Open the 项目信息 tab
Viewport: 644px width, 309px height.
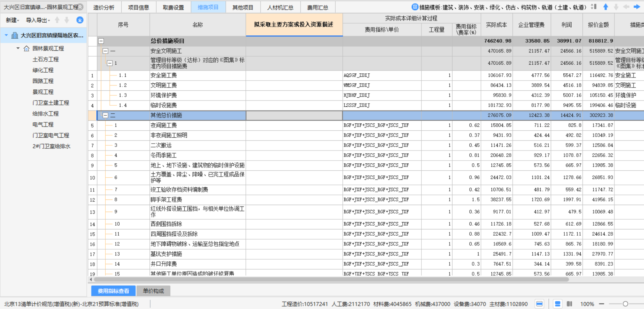pos(138,7)
